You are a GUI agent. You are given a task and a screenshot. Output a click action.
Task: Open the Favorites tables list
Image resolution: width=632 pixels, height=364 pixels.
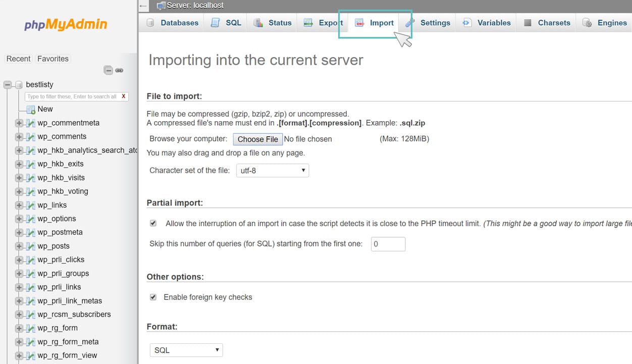(x=53, y=59)
